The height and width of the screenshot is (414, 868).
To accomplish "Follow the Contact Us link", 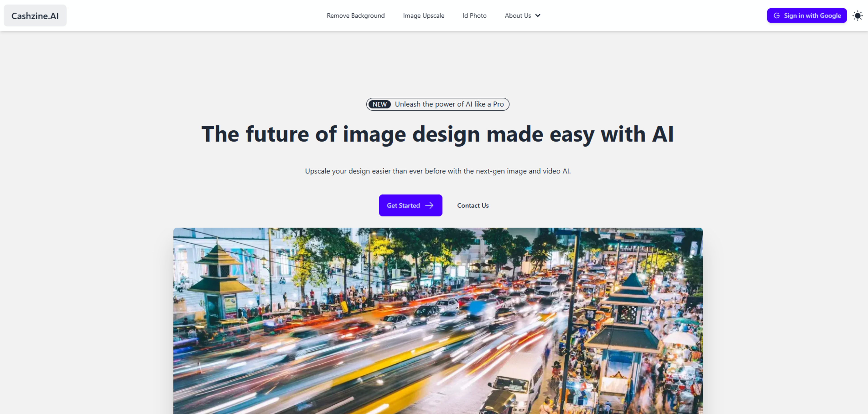I will (x=473, y=205).
